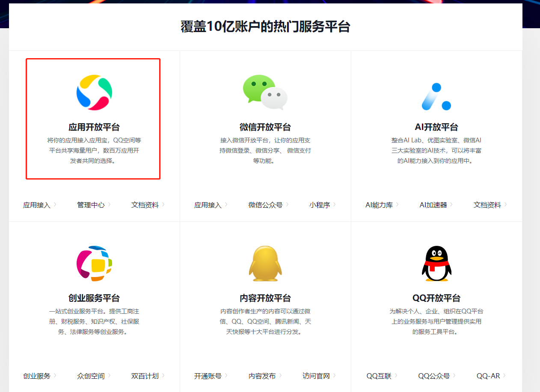Open the 管理中心 link
The image size is (540, 392).
[x=91, y=205]
